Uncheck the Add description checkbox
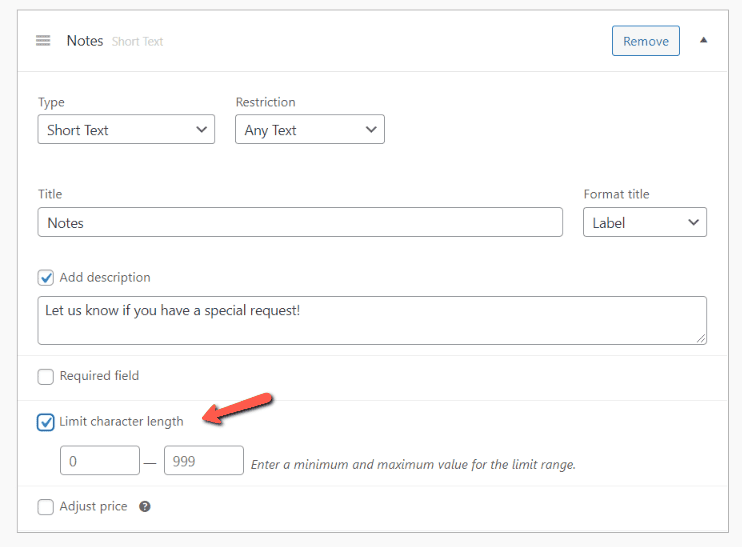742x547 pixels. click(x=46, y=278)
